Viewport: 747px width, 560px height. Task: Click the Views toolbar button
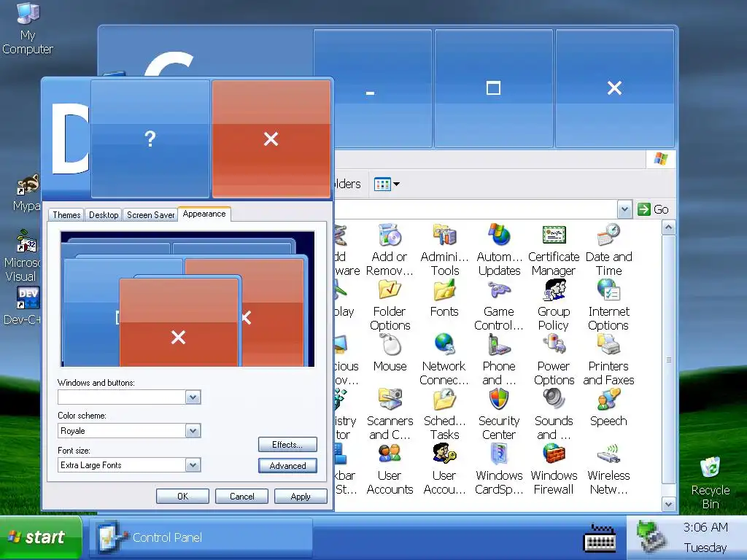click(x=387, y=184)
